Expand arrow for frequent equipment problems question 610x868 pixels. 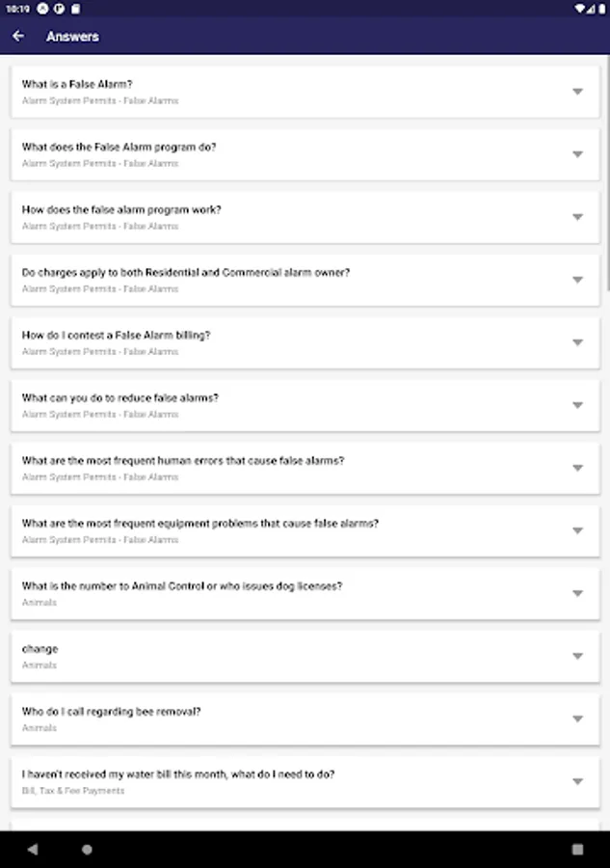[x=577, y=530]
